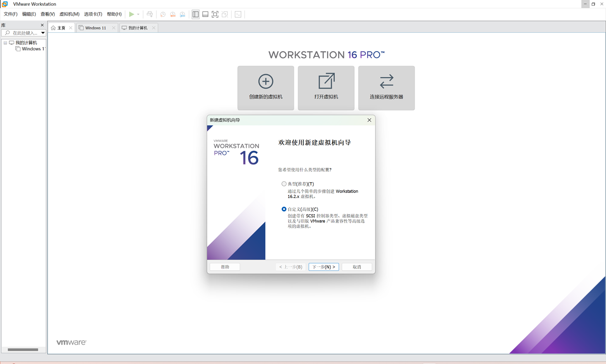This screenshot has width=606, height=364.
Task: Click the take snapshot clock icon
Action: point(163,14)
